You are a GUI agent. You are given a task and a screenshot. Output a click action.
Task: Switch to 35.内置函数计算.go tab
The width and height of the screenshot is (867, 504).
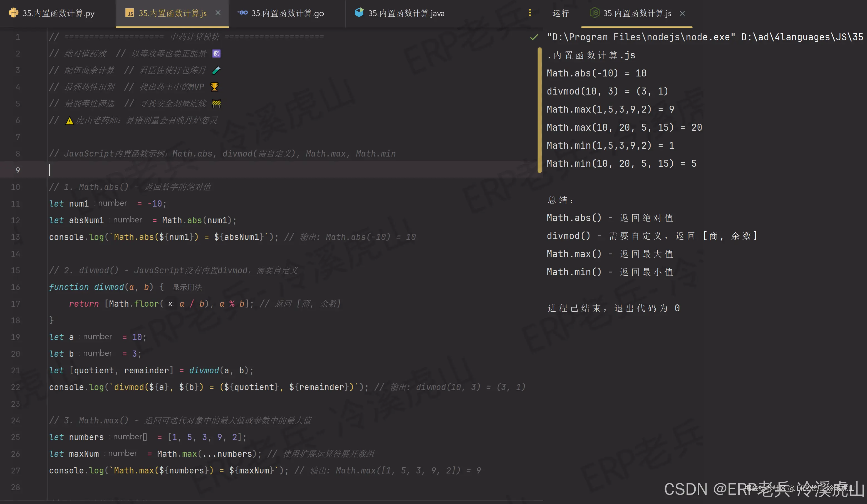coord(287,13)
